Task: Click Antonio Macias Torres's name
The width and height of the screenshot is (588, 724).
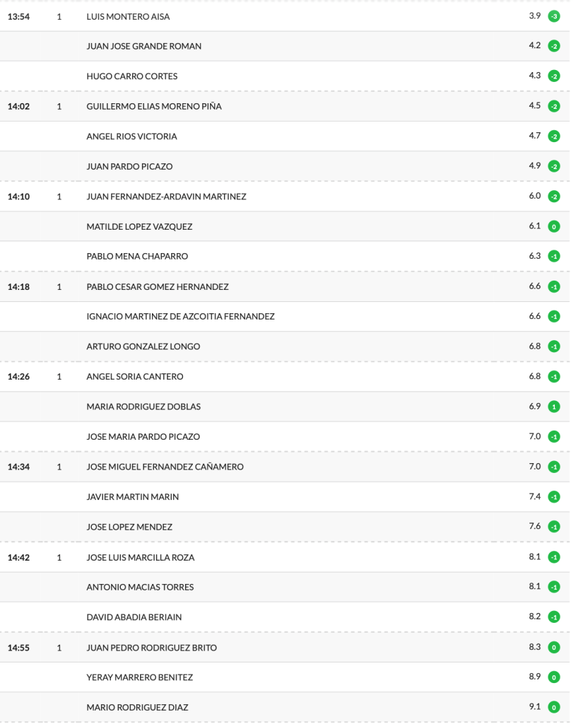Action: coord(140,587)
